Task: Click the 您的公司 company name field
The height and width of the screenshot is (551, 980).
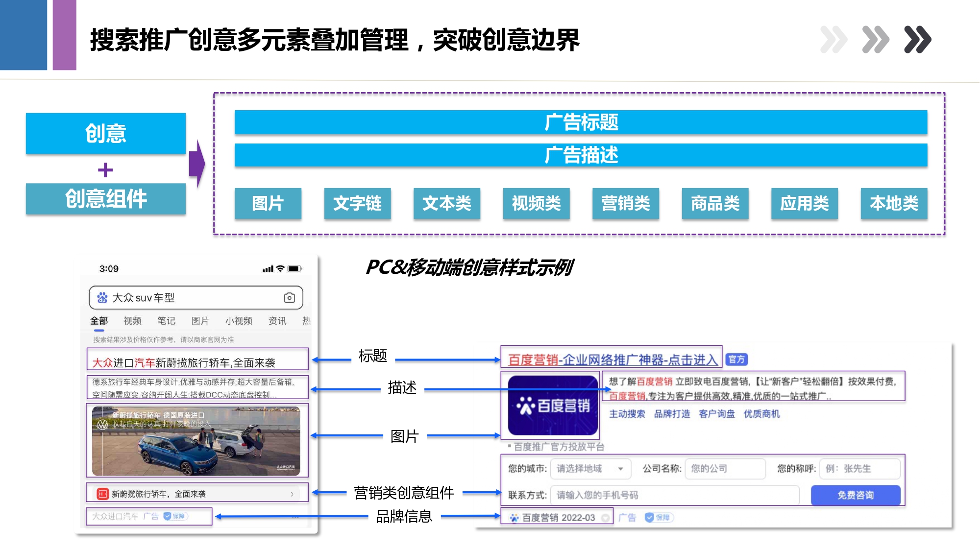Action: [x=725, y=469]
